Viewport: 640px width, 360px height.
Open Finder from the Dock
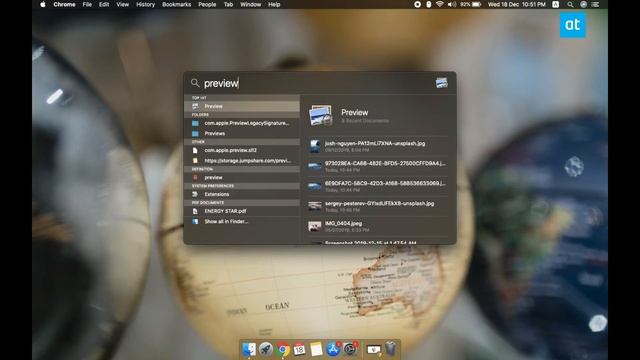(x=249, y=349)
